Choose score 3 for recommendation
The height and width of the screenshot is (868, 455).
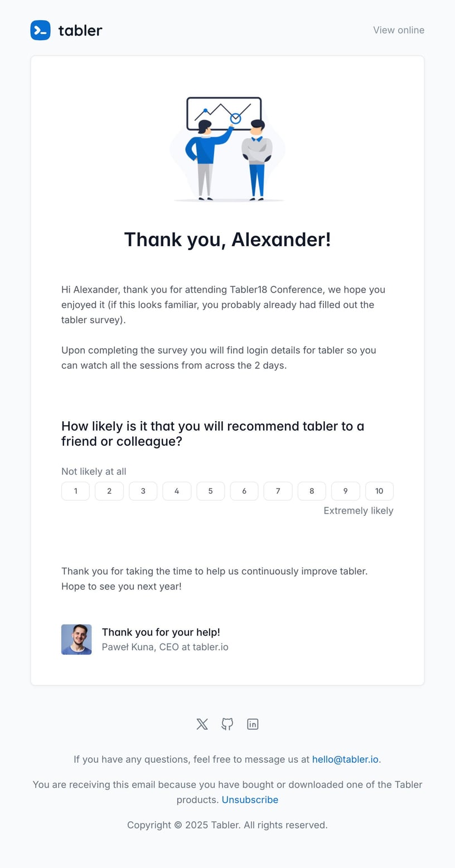pyautogui.click(x=143, y=491)
